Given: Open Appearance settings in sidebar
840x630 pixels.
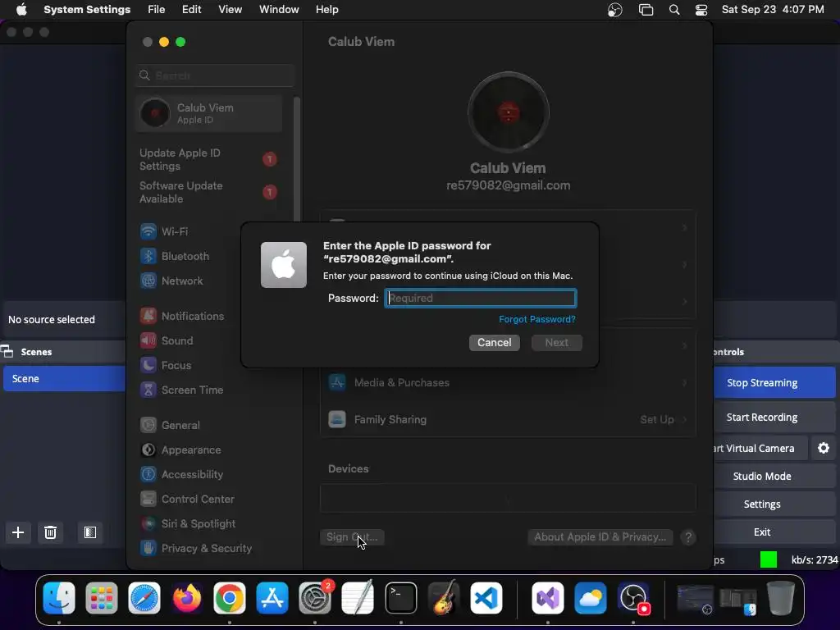Looking at the screenshot, I should [x=209, y=450].
